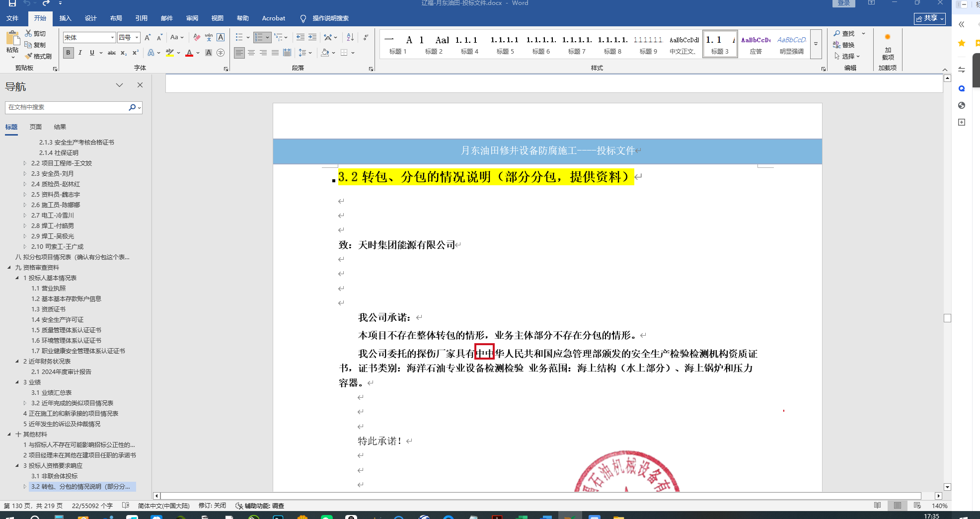Open the 页面 tab in Navigation pane
The image size is (980, 519).
tap(36, 127)
